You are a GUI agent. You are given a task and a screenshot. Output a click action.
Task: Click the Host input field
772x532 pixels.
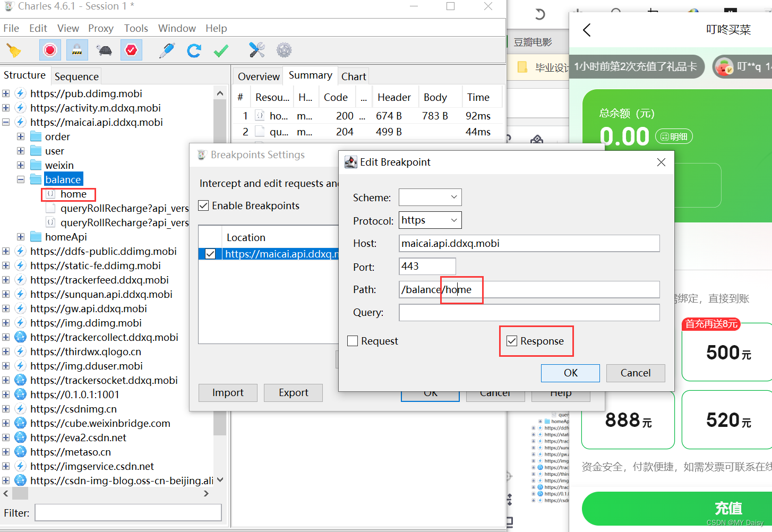tap(529, 243)
